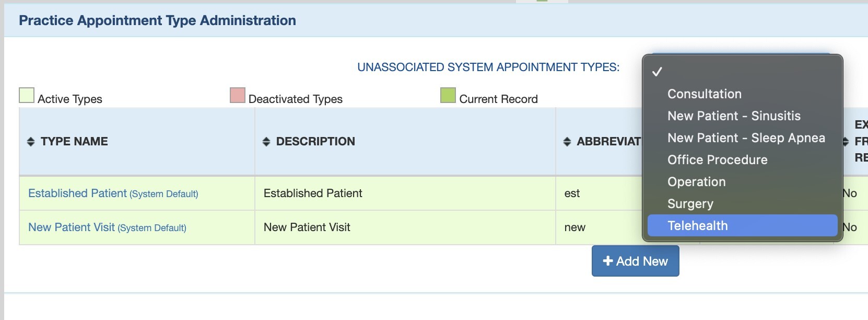Click the Established Patient description cell
Image resolution: width=868 pixels, height=320 pixels.
[x=313, y=193]
